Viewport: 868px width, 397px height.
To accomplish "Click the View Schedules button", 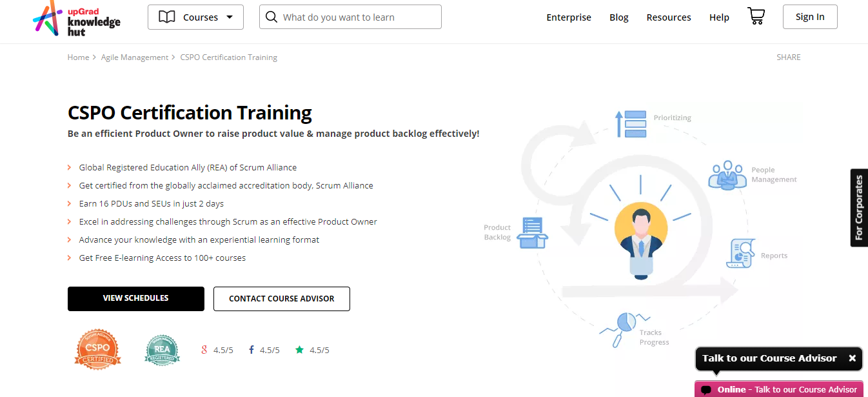I will [x=136, y=298].
